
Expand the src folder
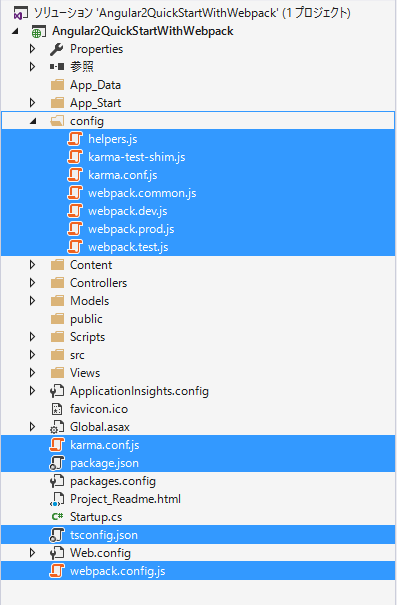coord(33,355)
